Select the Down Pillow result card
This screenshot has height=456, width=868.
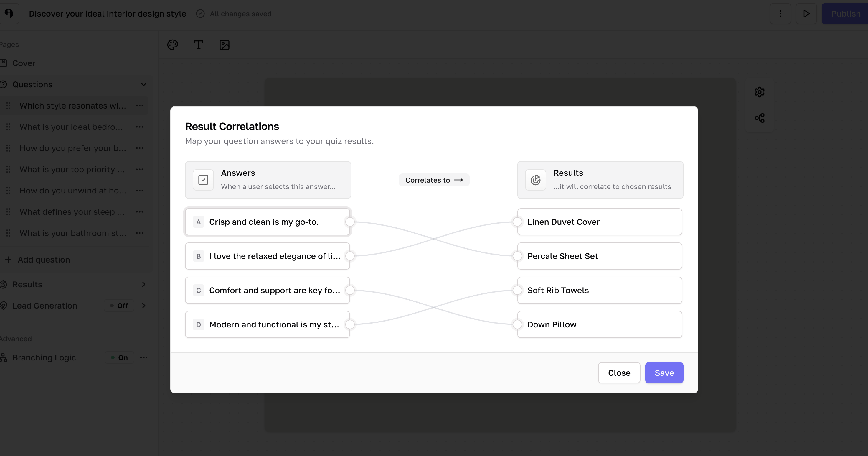[600, 324]
